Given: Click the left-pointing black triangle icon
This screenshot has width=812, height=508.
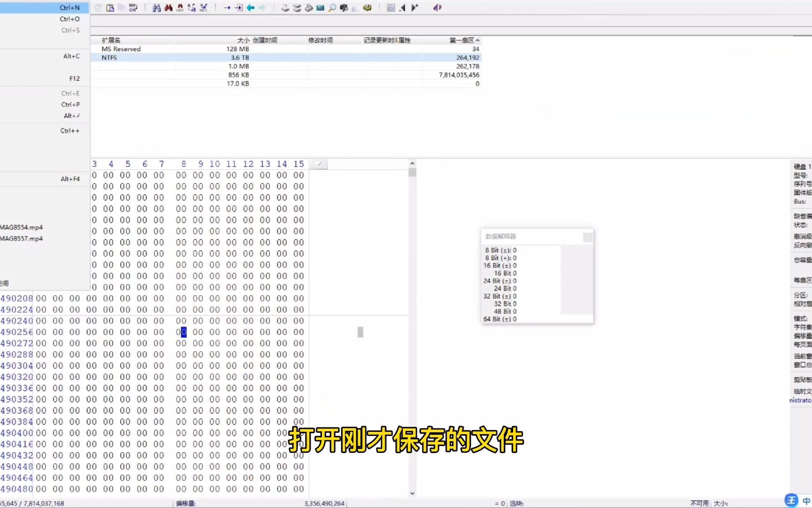Looking at the screenshot, I should point(403,8).
